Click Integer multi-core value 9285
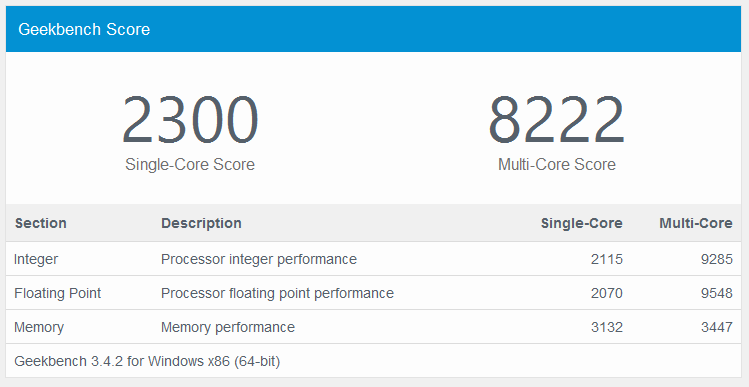 (x=717, y=259)
